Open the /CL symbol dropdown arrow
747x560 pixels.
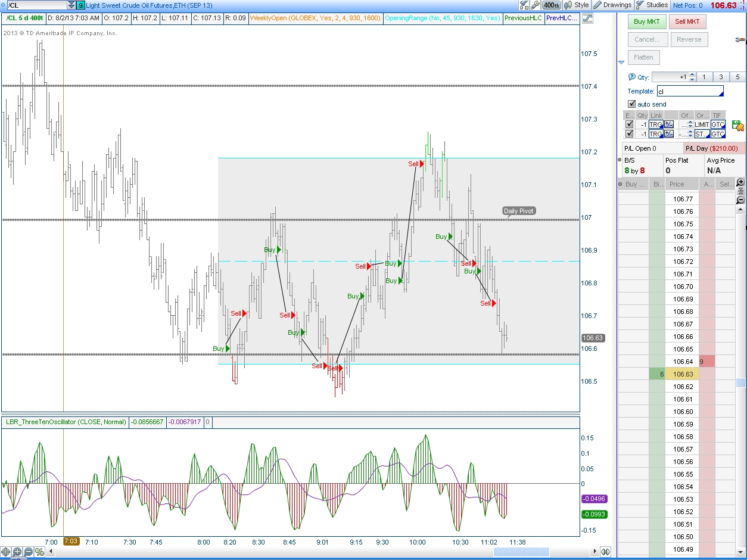71,5
